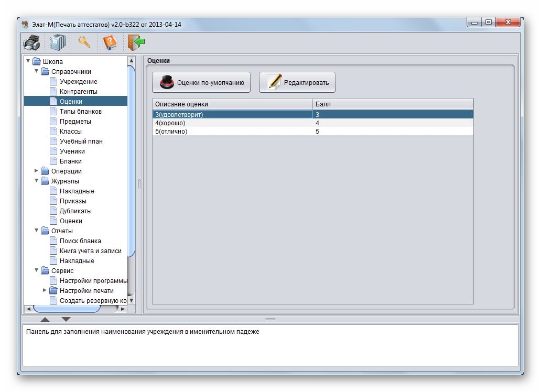Expand the Настройки печати node
This screenshot has width=541, height=392.
coord(45,290)
